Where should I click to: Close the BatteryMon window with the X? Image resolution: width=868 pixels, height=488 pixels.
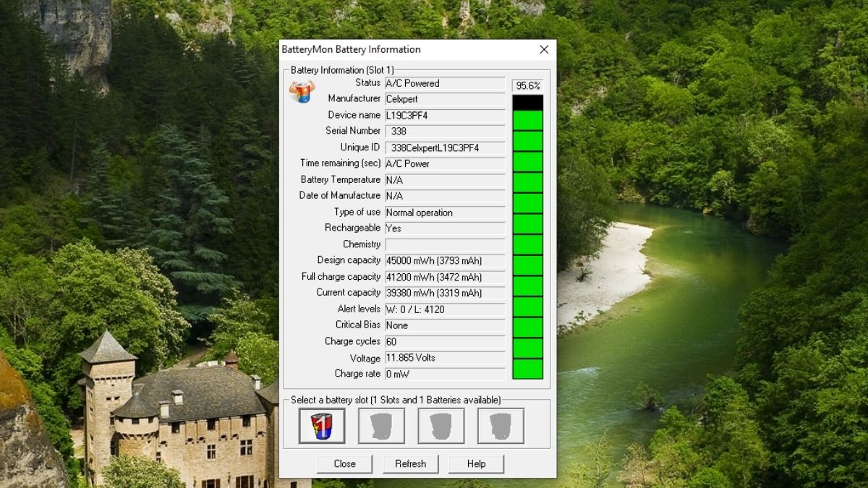(544, 49)
